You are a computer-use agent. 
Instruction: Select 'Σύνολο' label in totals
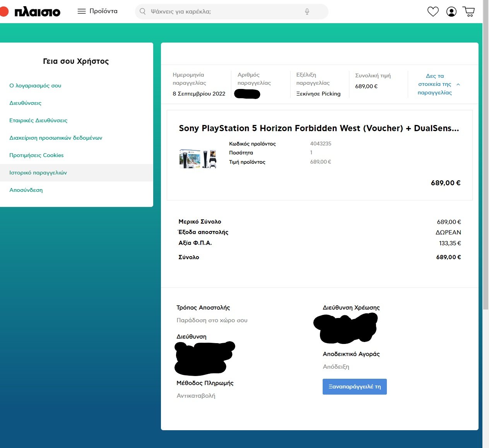pos(189,257)
